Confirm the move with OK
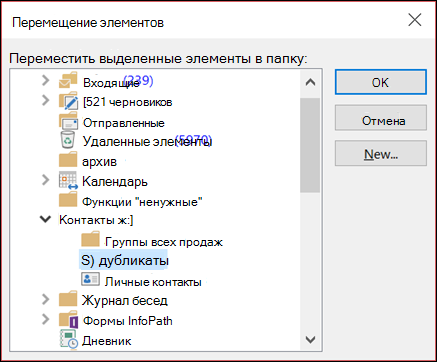Viewport: 437px width, 362px height. 381,82
